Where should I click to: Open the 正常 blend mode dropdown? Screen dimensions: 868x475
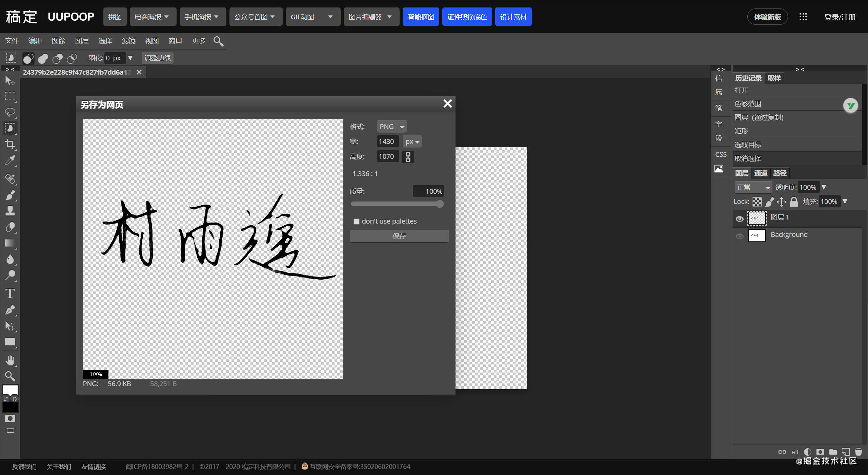(x=753, y=187)
